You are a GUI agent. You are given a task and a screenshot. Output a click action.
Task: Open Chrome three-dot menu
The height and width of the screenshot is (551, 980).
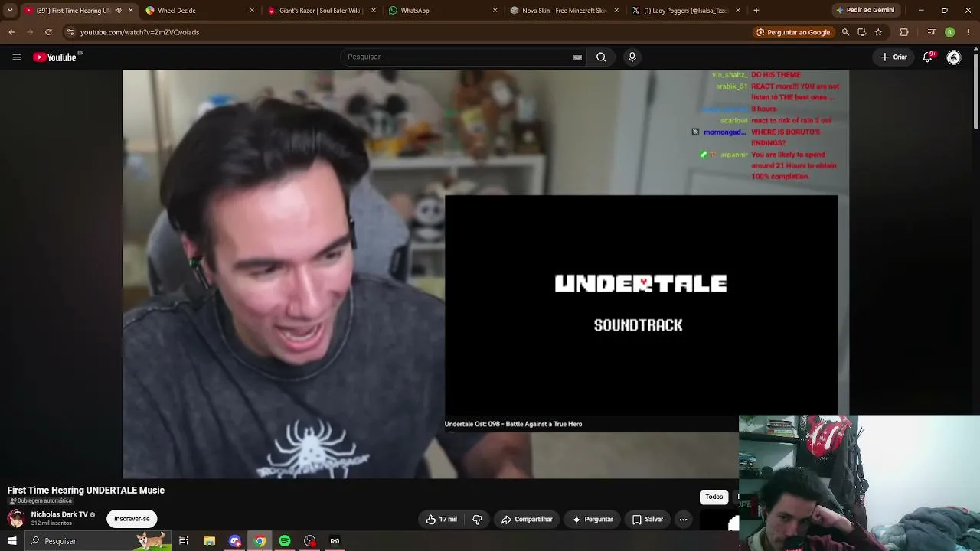pyautogui.click(x=969, y=32)
